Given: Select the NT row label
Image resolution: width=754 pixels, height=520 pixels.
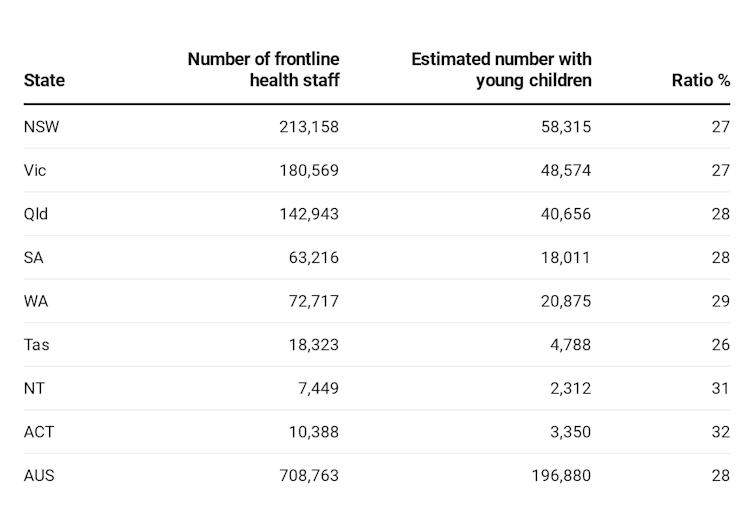Looking at the screenshot, I should coord(34,388).
